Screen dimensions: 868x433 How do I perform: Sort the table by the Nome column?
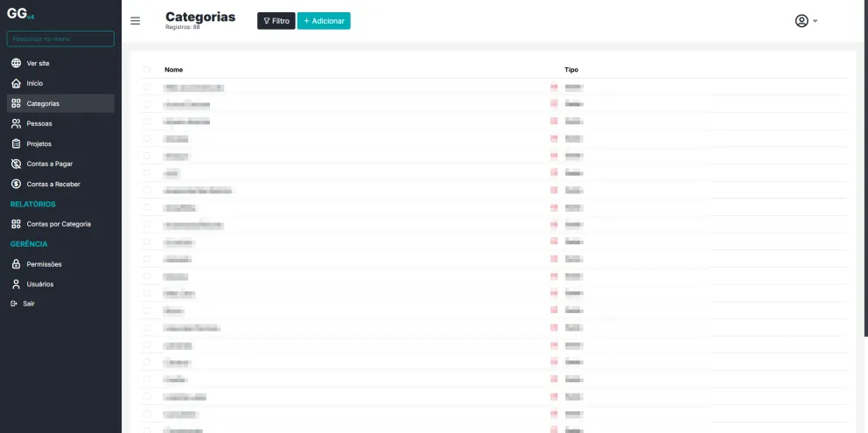(x=173, y=70)
